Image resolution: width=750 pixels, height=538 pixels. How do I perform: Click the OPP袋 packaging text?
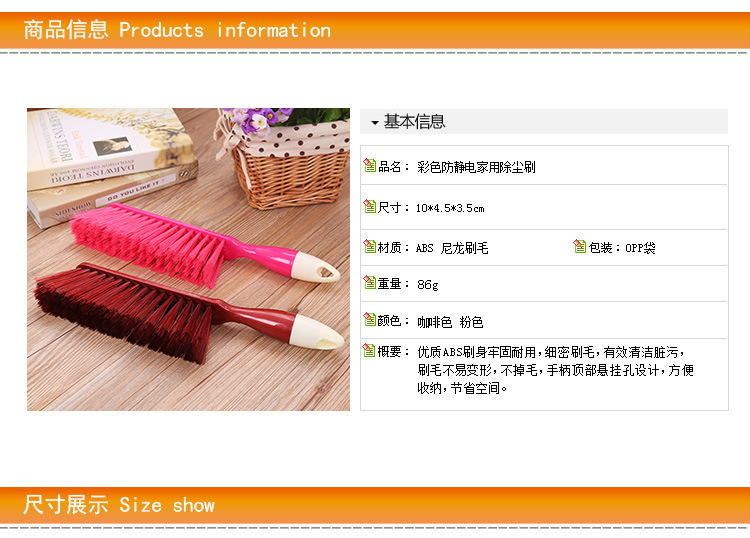(x=640, y=248)
